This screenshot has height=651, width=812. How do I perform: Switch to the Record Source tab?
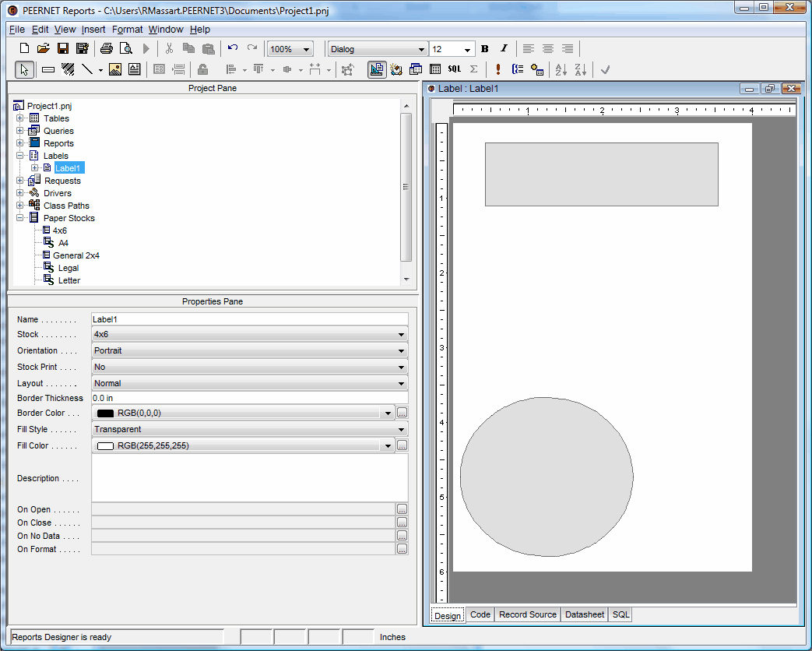coord(528,614)
